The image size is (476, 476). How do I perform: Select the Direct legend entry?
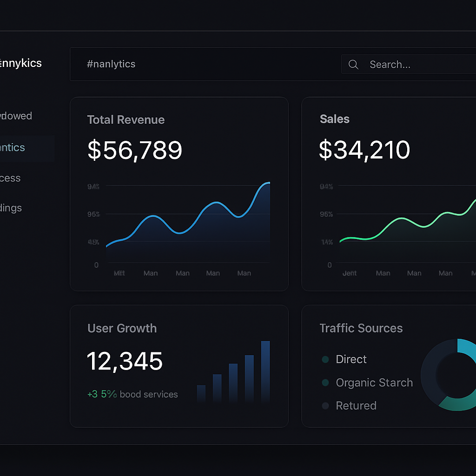(x=351, y=359)
